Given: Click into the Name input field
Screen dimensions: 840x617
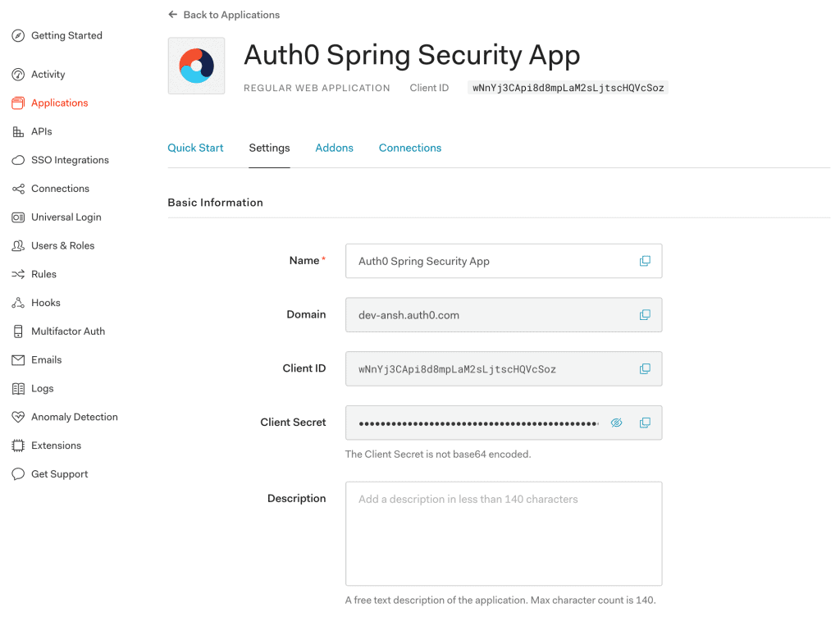Looking at the screenshot, I should click(x=492, y=261).
